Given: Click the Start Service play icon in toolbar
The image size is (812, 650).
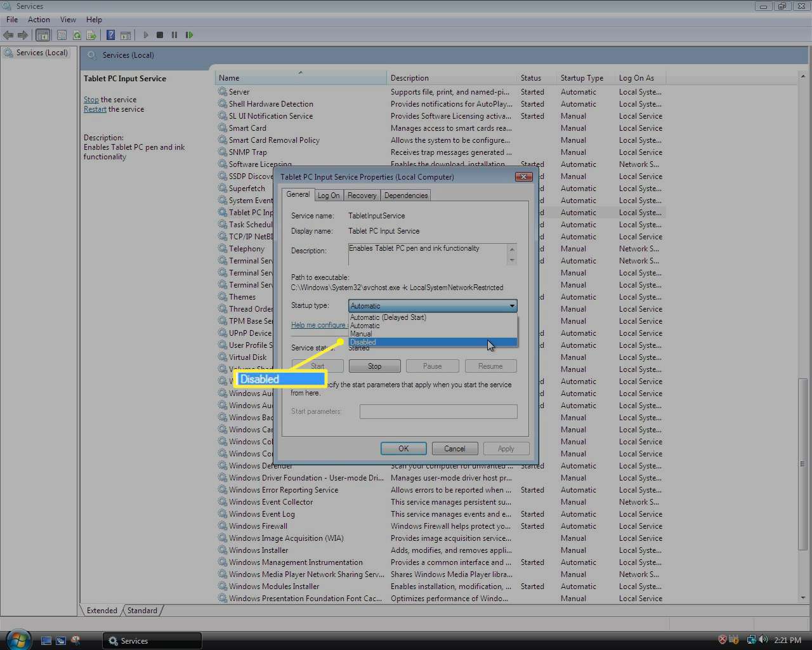Looking at the screenshot, I should 146,35.
